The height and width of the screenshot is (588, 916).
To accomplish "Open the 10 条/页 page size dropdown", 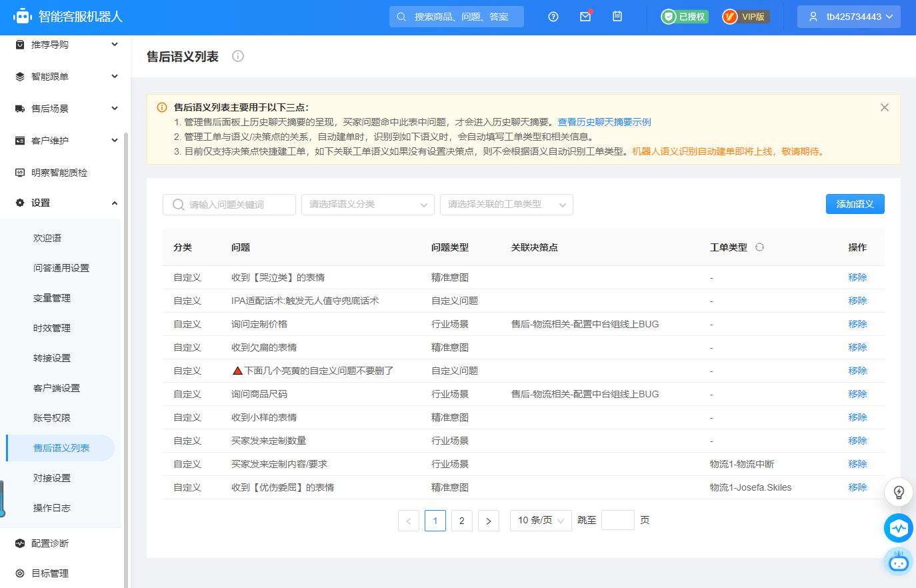I will [x=541, y=521].
